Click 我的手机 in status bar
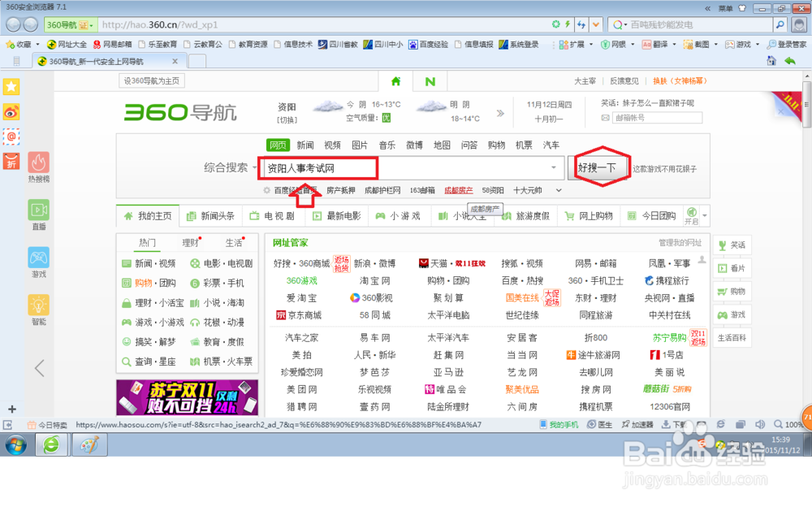This screenshot has height=507, width=812. pyautogui.click(x=559, y=425)
